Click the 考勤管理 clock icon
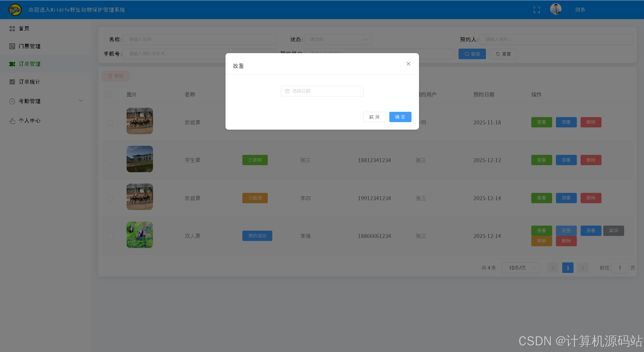The image size is (644, 352). [12, 101]
